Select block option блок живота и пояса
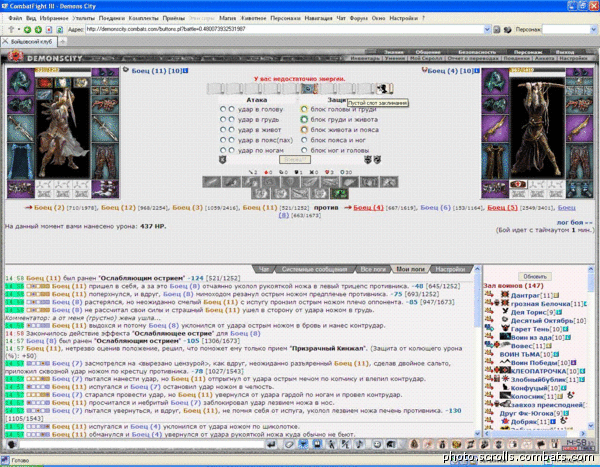The image size is (600, 467). click(x=304, y=130)
